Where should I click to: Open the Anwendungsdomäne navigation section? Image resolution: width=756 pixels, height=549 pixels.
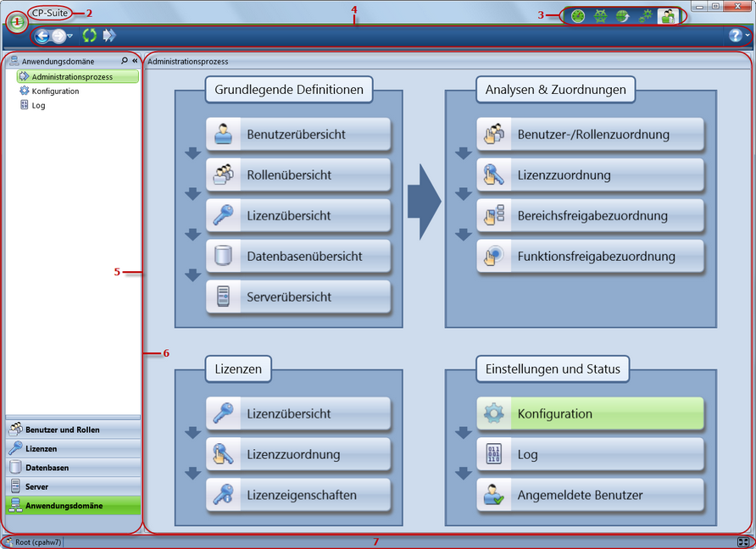(73, 506)
